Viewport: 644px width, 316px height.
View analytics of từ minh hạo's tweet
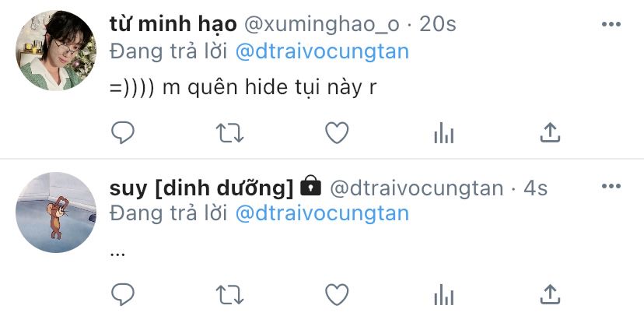[x=443, y=133]
